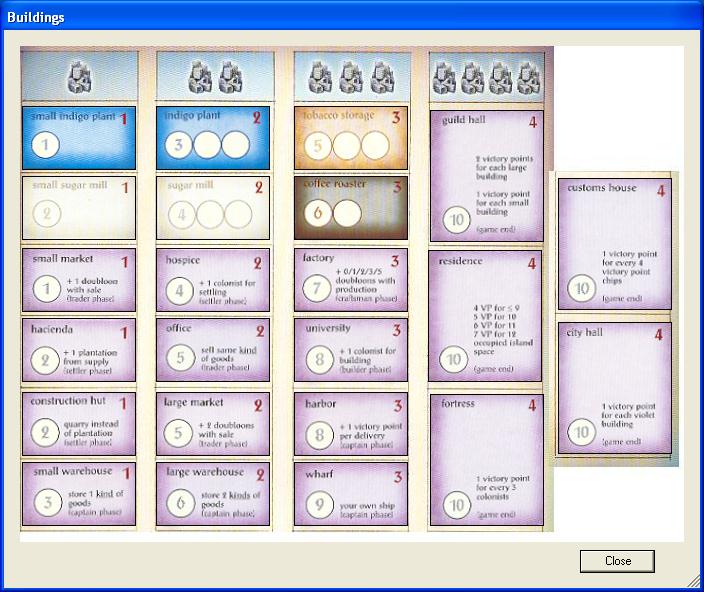Choose the small market building
The image size is (704, 592).
click(x=79, y=280)
